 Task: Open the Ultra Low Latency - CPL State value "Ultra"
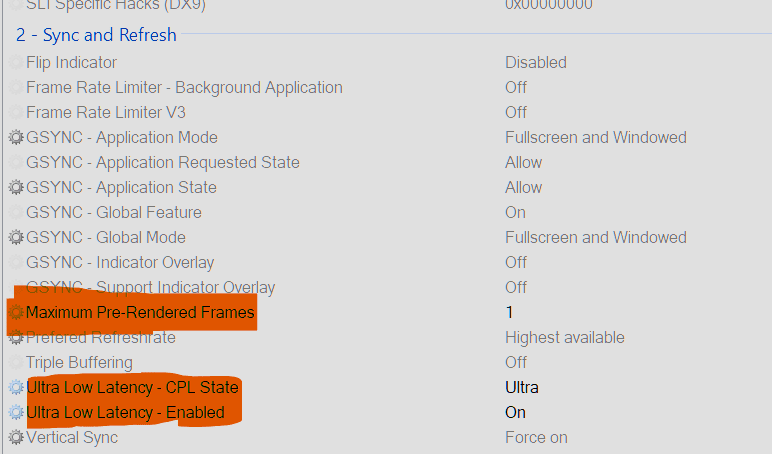click(x=522, y=388)
